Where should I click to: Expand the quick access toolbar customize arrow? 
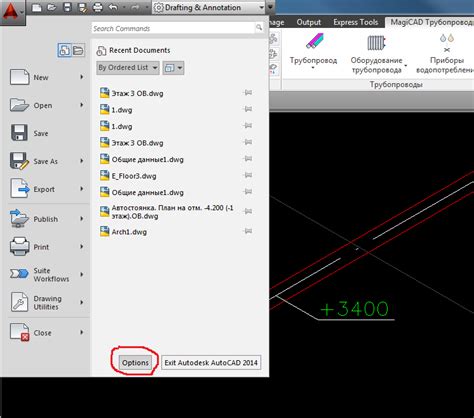(270, 7)
